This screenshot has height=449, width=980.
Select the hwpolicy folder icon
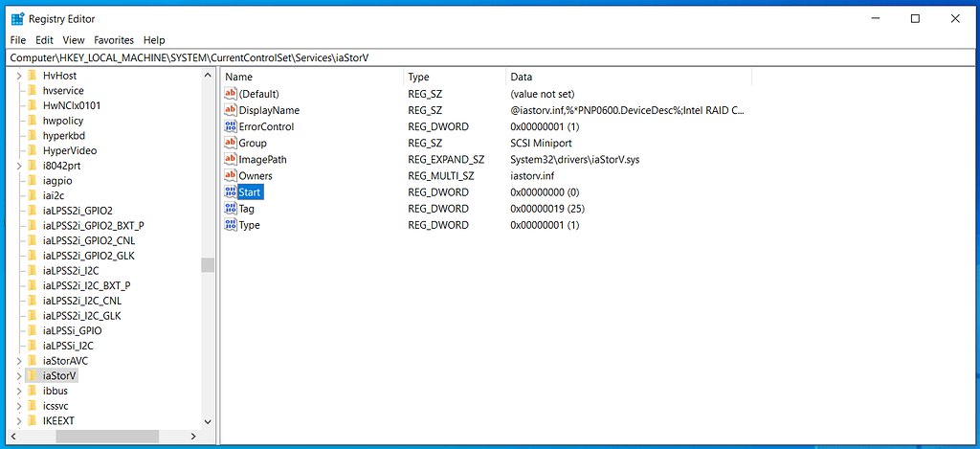pyautogui.click(x=33, y=121)
